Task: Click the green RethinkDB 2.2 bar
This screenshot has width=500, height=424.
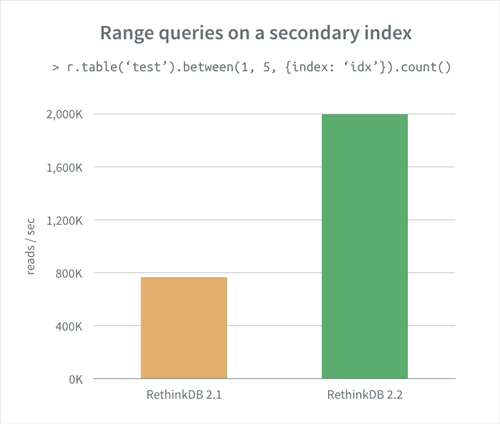Action: coord(365,246)
